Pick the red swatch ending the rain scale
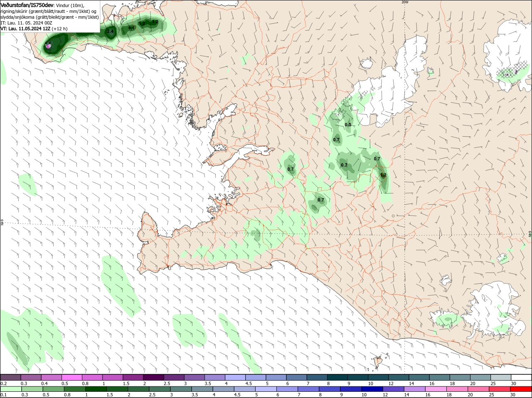This screenshot has height=398, width=532. tap(521, 389)
